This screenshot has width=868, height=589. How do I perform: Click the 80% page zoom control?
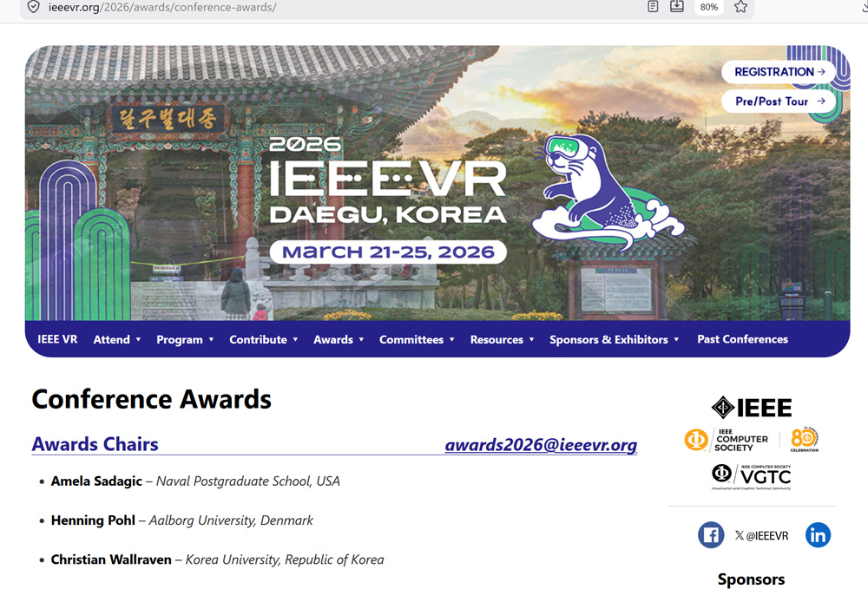[x=708, y=7]
